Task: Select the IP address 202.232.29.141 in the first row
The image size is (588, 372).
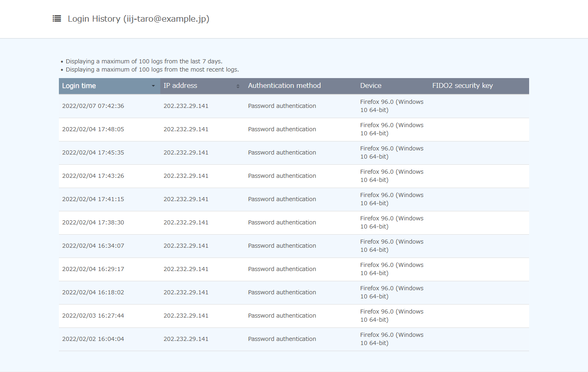Action: click(186, 105)
